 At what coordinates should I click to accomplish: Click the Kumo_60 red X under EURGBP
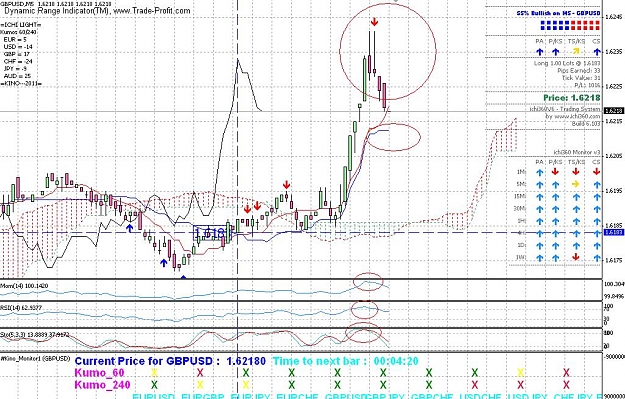(200, 373)
